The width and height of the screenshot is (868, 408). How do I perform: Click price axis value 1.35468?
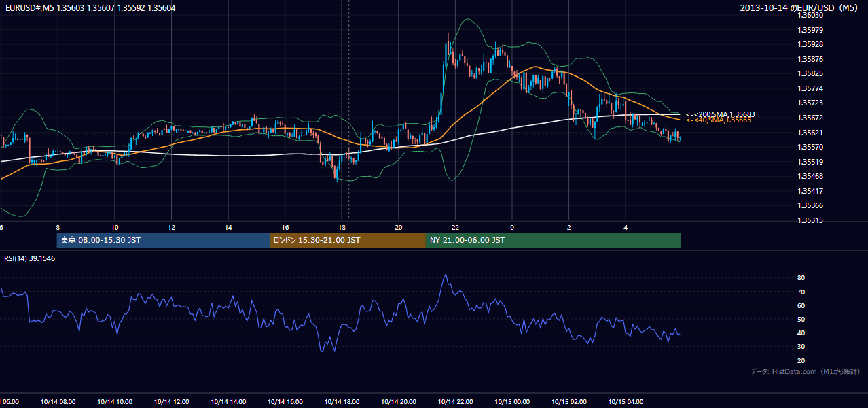[x=812, y=176]
